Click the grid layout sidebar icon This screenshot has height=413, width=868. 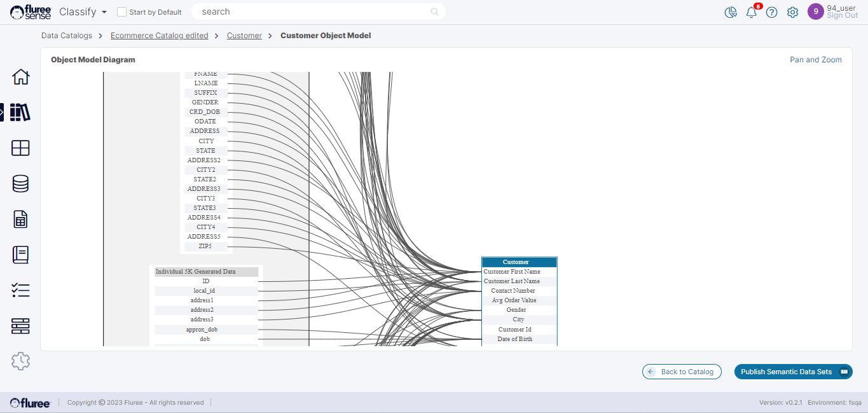(x=20, y=148)
